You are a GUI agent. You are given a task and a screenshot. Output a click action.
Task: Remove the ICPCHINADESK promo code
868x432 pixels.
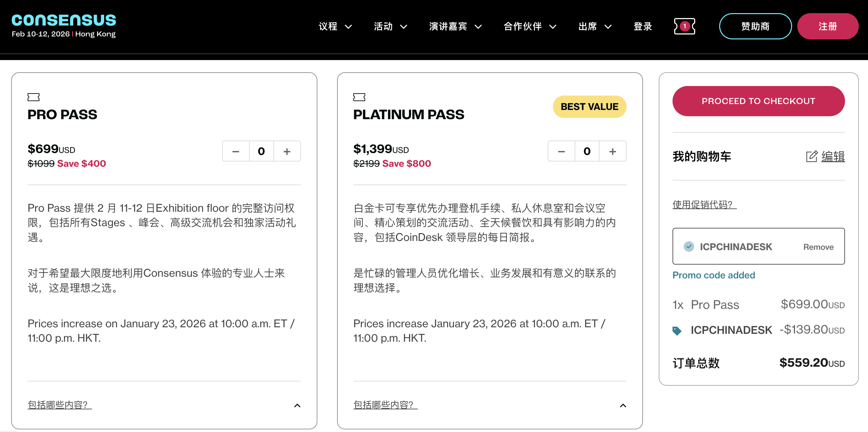tap(818, 247)
